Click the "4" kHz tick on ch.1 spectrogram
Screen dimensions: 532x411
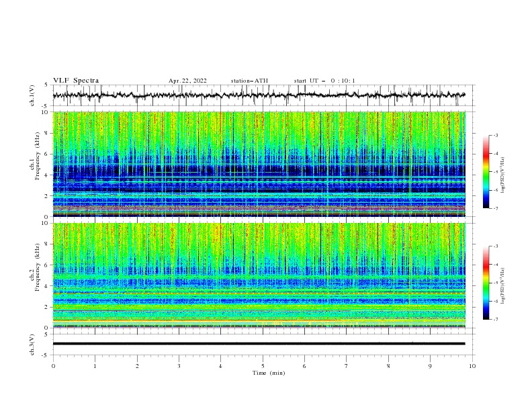tap(47, 175)
